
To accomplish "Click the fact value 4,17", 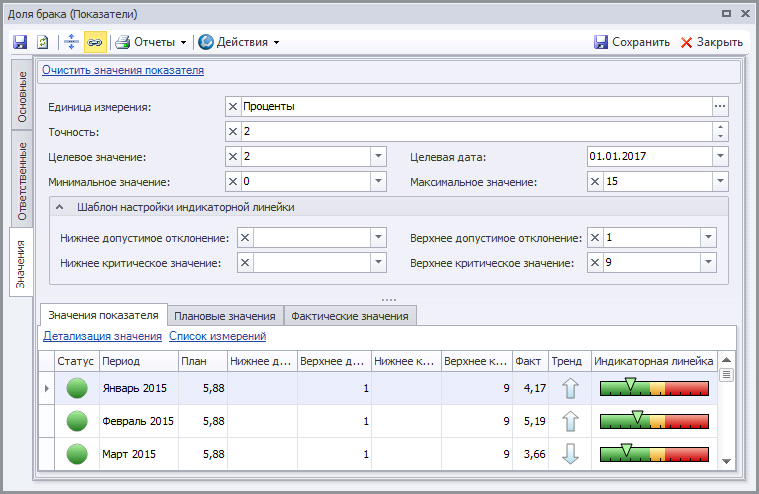I will [534, 388].
